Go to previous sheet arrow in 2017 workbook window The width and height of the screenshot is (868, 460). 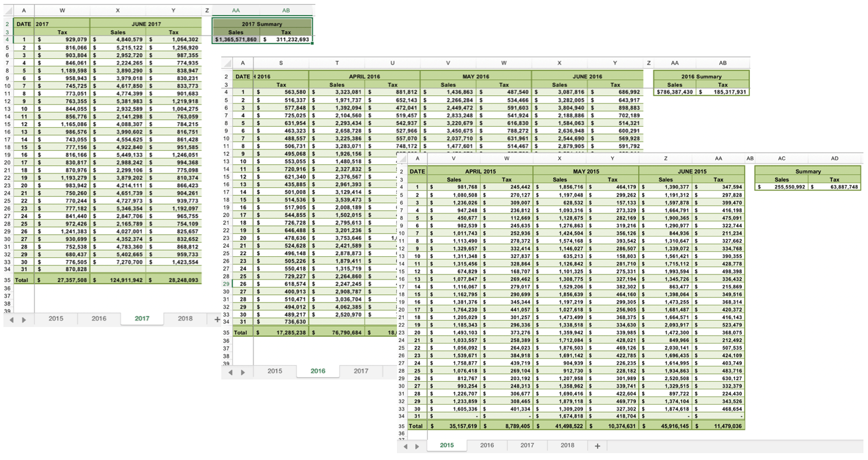click(12, 320)
